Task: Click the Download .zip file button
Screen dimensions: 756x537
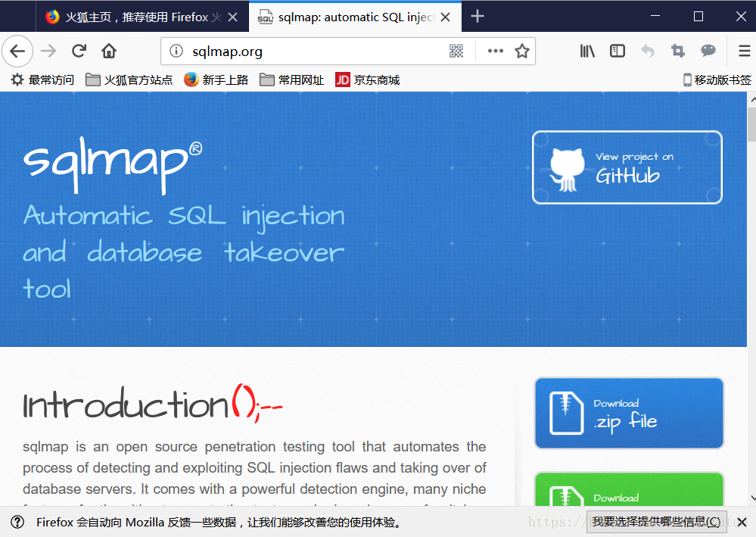Action: point(629,414)
